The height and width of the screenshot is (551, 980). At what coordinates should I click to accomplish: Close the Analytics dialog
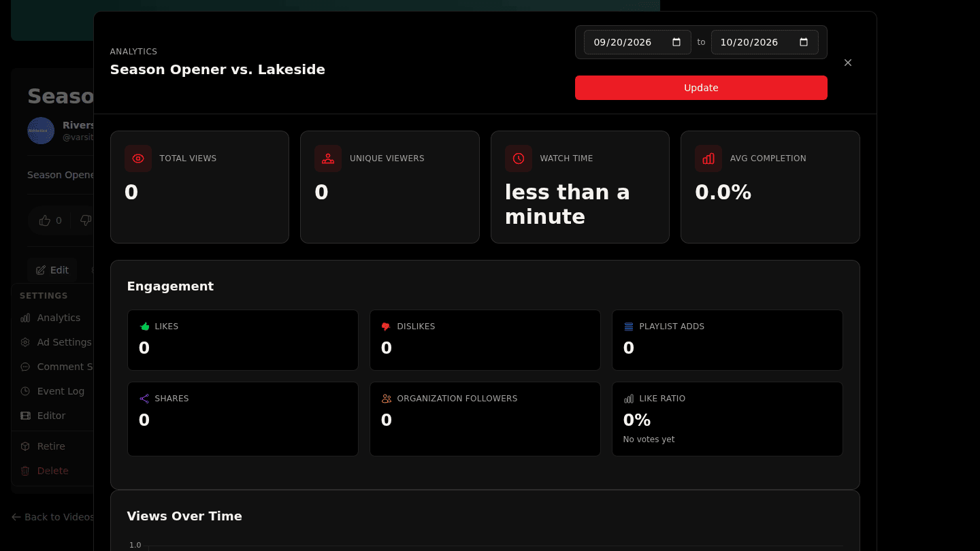(x=848, y=63)
